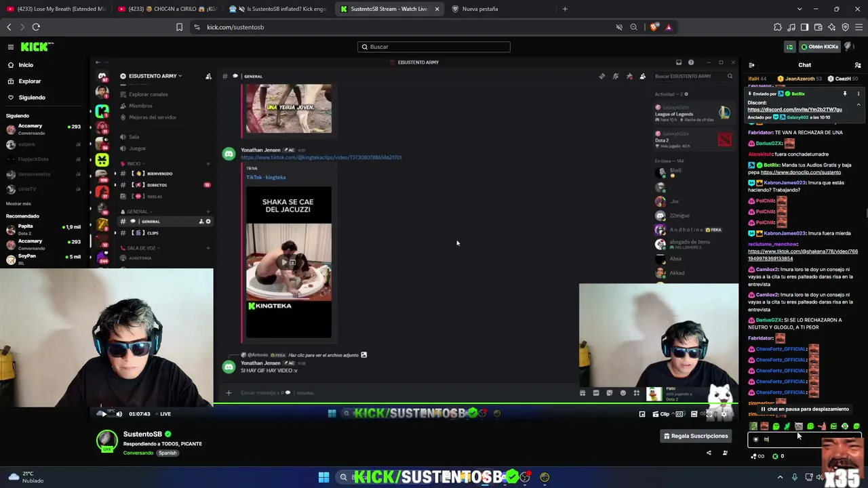Switch to the Is SustentoSB inflated tab
Viewport: 868px width, 488px height.
click(278, 9)
